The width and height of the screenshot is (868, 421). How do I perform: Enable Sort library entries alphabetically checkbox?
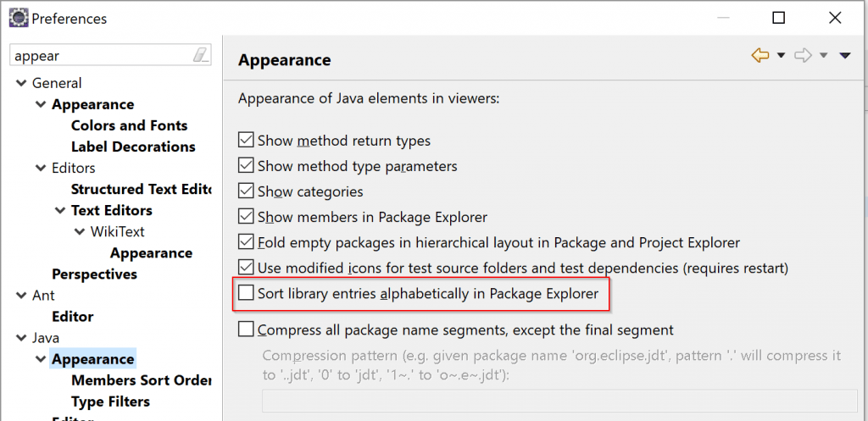point(246,292)
